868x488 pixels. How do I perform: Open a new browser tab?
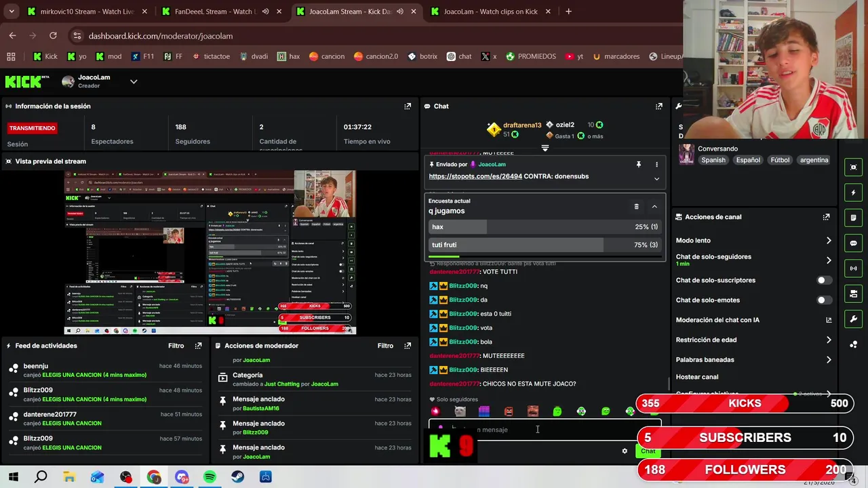click(x=568, y=12)
